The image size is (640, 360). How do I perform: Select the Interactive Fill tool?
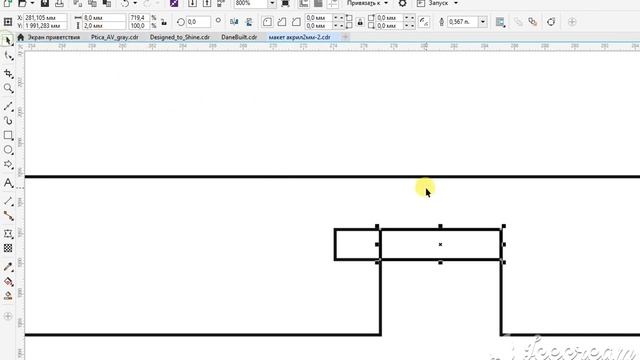coord(8,281)
